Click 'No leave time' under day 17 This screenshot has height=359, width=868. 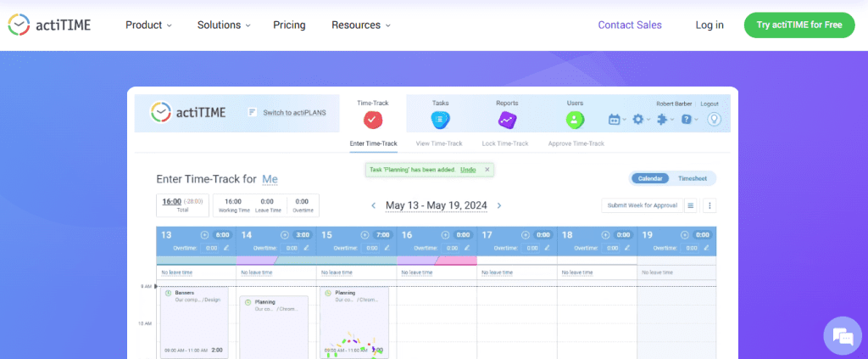coord(497,272)
